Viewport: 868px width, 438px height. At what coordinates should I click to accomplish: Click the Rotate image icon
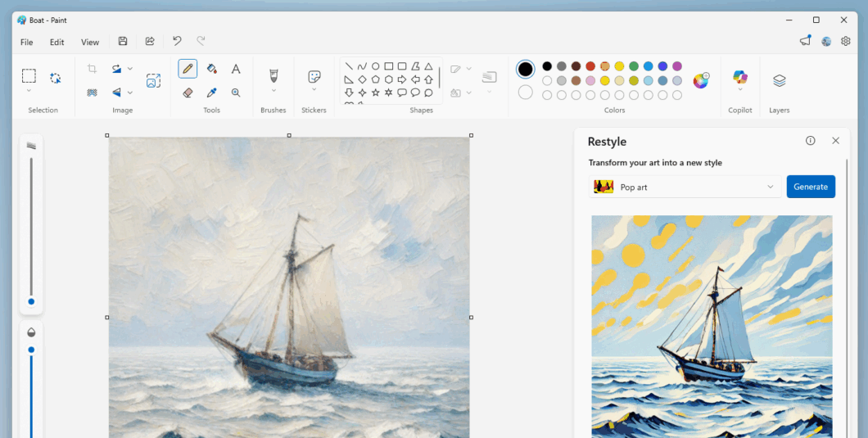(x=116, y=69)
